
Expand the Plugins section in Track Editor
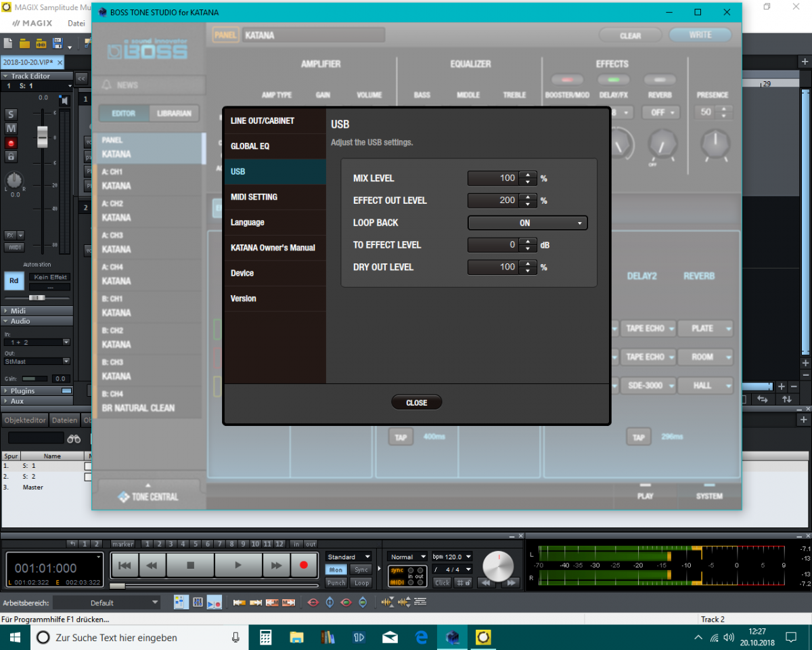(x=37, y=391)
